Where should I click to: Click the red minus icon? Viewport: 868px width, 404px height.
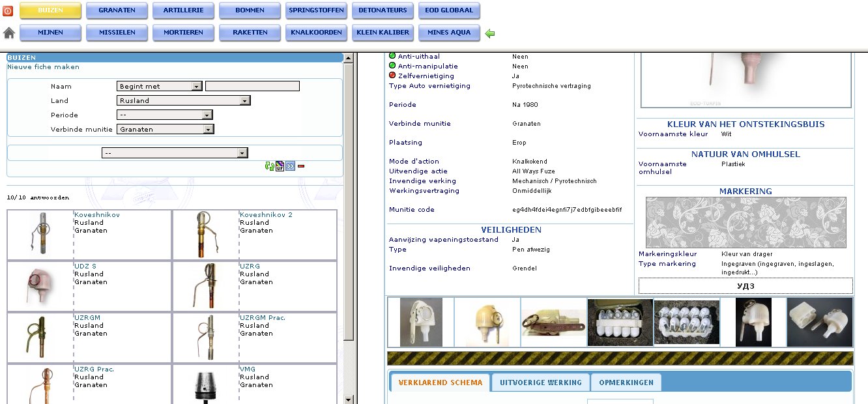tap(301, 166)
